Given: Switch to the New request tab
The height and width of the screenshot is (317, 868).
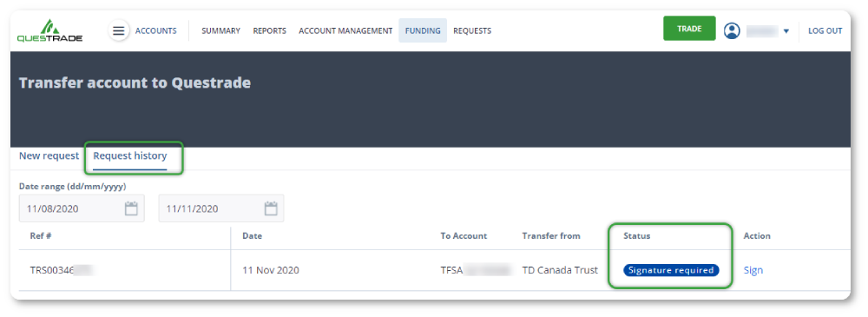Looking at the screenshot, I should (x=49, y=155).
